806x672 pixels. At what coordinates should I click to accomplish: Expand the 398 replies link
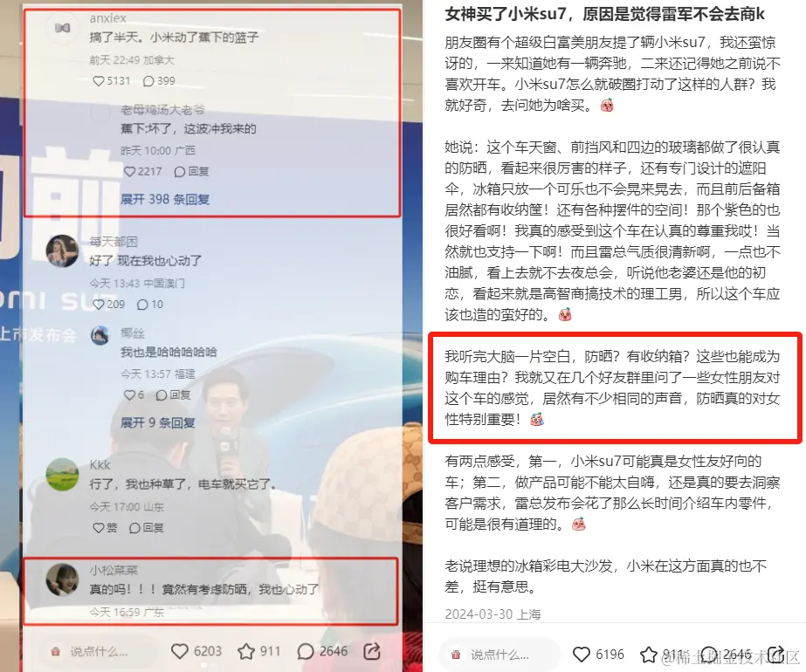click(x=165, y=199)
